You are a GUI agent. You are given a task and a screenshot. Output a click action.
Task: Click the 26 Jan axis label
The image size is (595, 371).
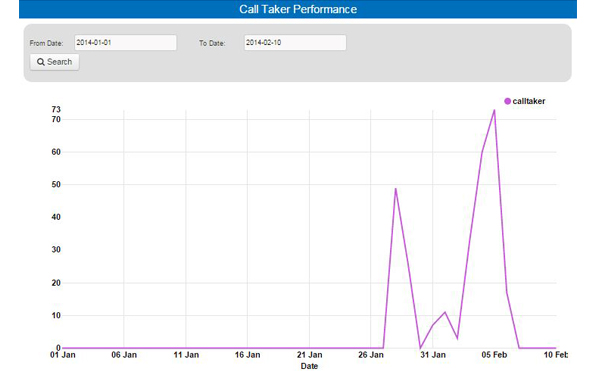pos(371,355)
